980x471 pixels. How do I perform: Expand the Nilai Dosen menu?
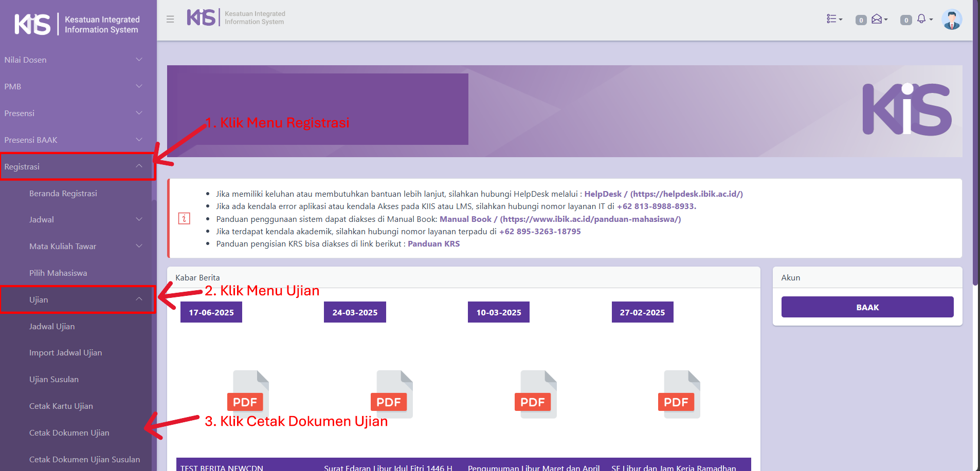(x=73, y=60)
